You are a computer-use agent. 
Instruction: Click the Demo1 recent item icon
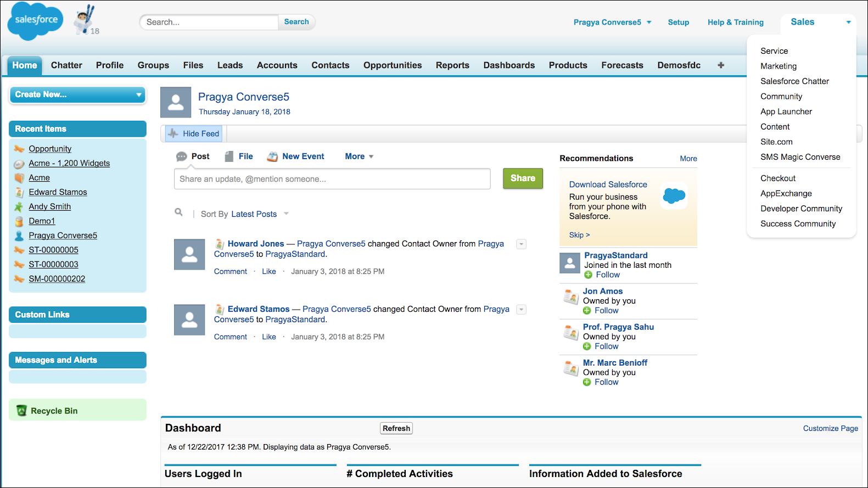19,221
